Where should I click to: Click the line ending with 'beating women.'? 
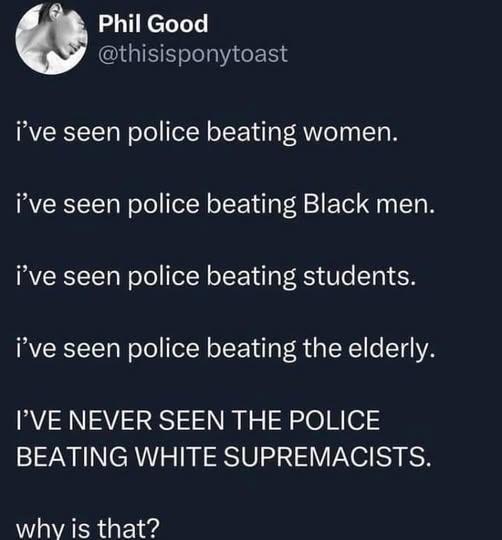point(207,133)
